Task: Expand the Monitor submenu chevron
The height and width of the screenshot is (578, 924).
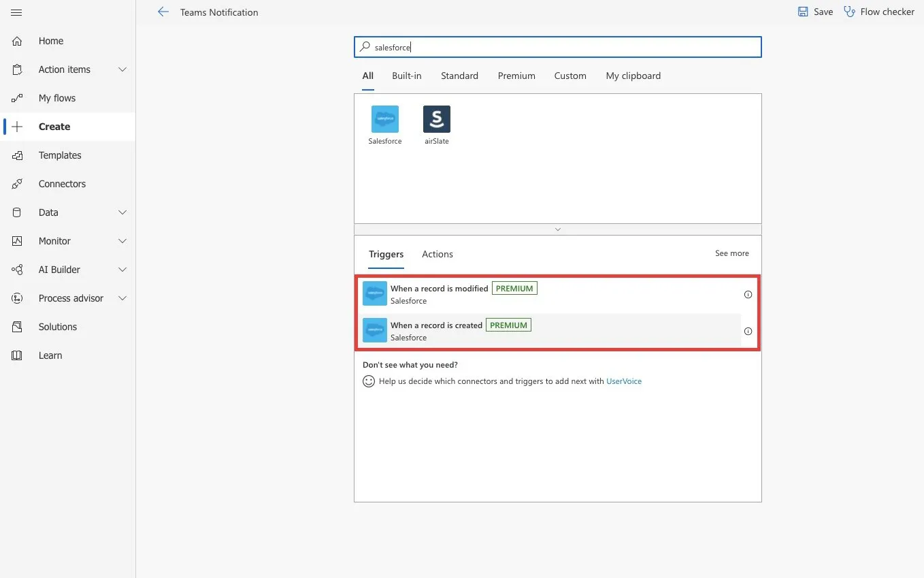Action: [122, 241]
